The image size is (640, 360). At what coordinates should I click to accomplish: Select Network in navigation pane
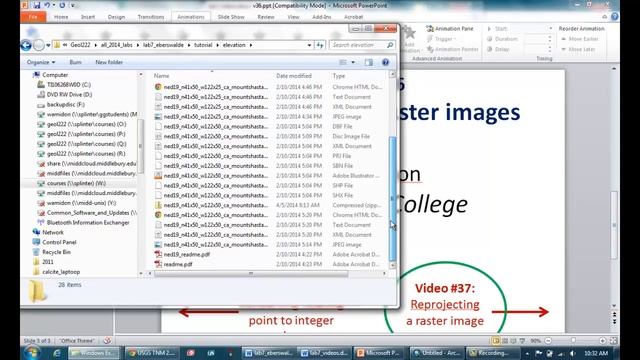coord(53,232)
